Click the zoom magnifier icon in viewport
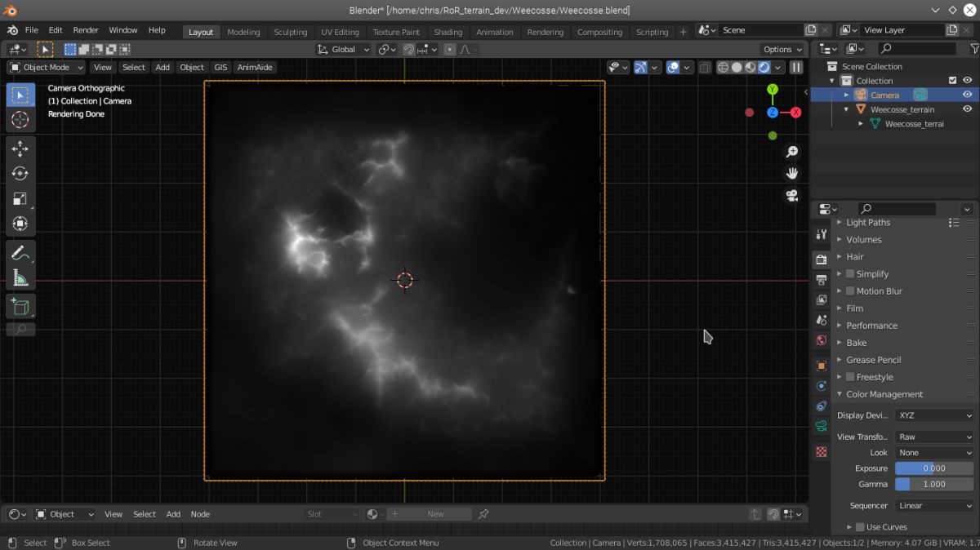This screenshot has height=550, width=980. [x=791, y=152]
